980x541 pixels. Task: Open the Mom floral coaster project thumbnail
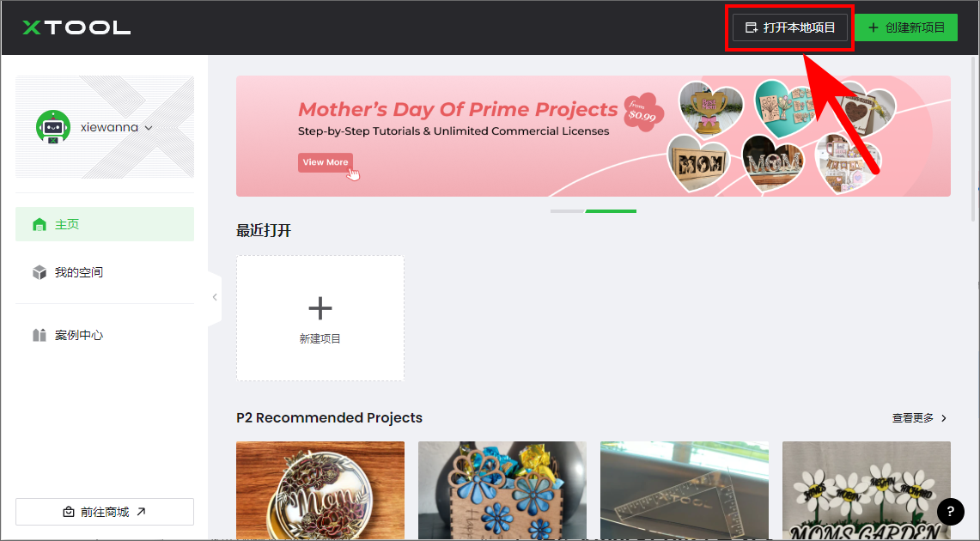(x=320, y=490)
